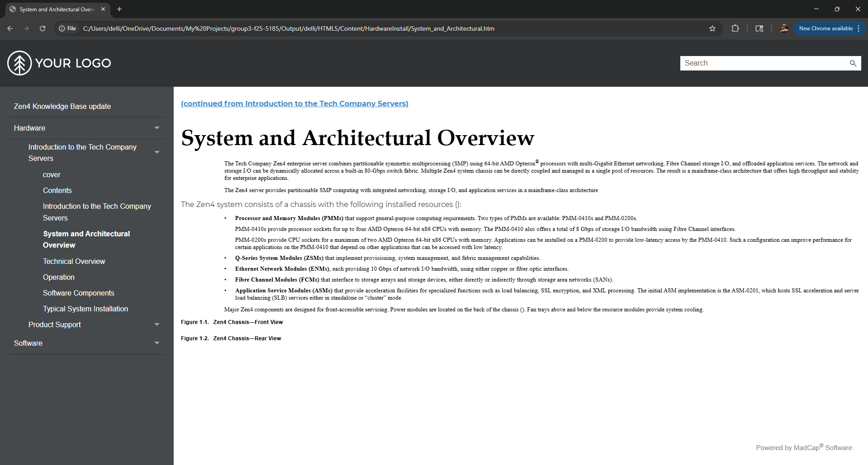Click Figure 1-1 Zen4 Chassis—Front View caption
Screen dimensions: 868x465
232,322
